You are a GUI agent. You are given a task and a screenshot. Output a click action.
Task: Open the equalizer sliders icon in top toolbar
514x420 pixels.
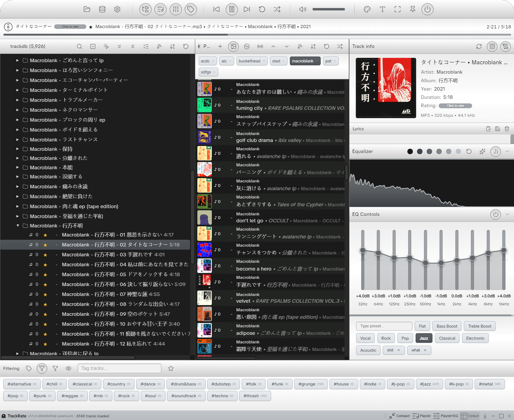[176, 9]
